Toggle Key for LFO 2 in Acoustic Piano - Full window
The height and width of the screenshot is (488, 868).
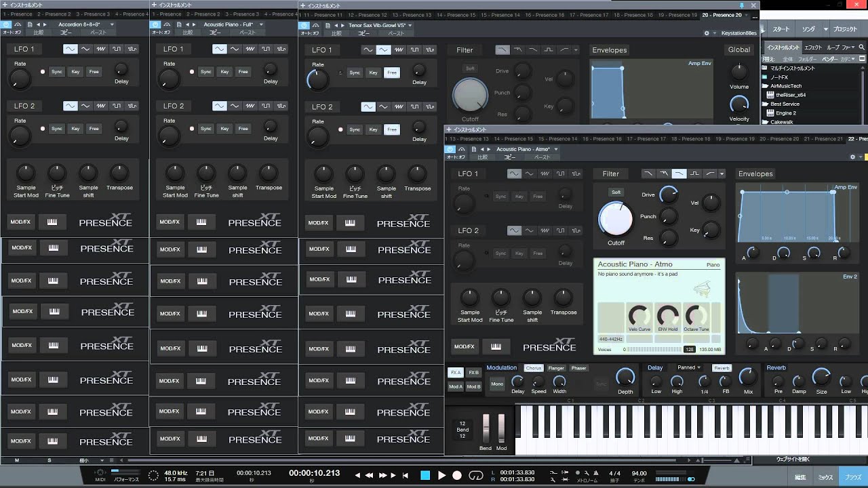pos(224,128)
